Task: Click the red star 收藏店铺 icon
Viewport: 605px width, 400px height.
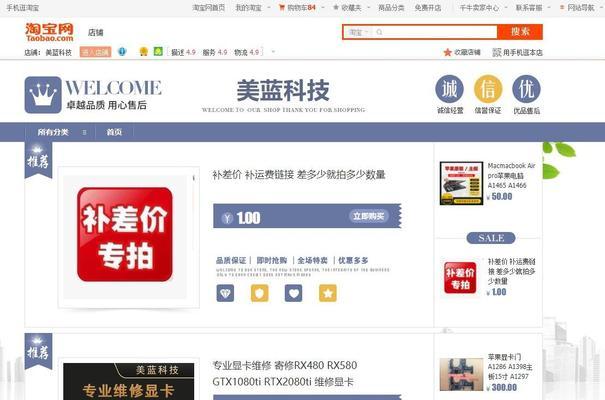Action: tap(448, 52)
